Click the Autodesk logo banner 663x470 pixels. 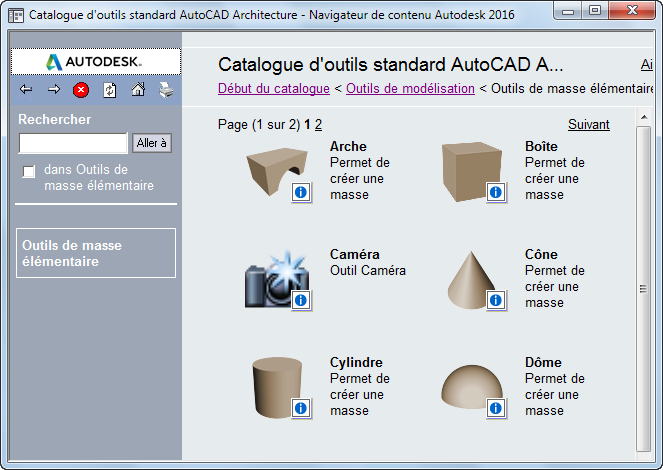96,62
